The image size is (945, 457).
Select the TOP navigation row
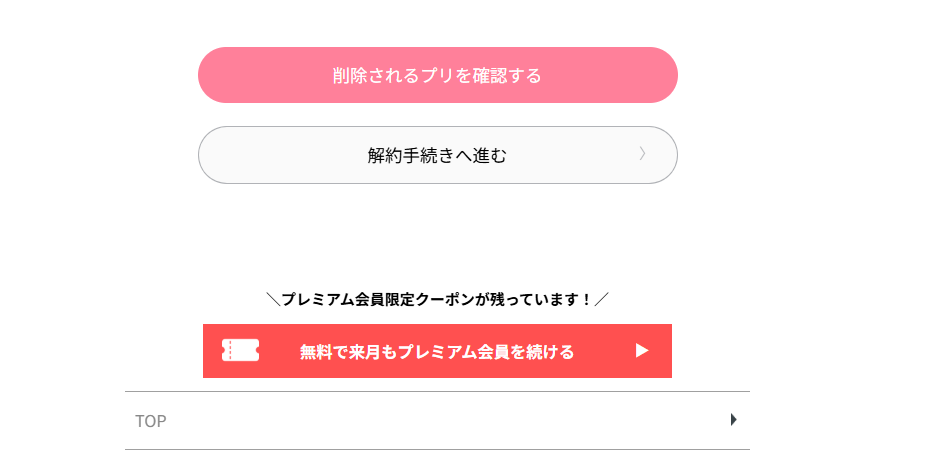pyautogui.click(x=437, y=421)
